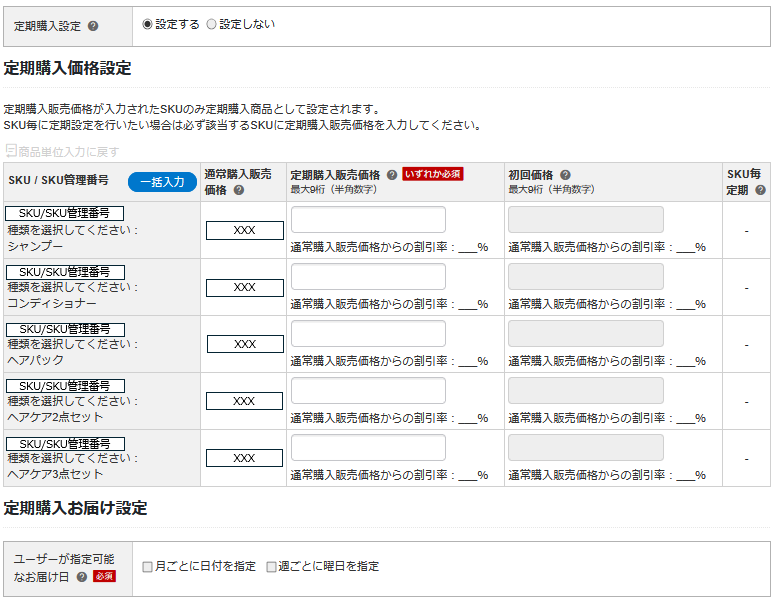The height and width of the screenshot is (600, 780).
Task: Click 定期購入販売価格 field for ヘアケア3点セット
Action: point(368,448)
